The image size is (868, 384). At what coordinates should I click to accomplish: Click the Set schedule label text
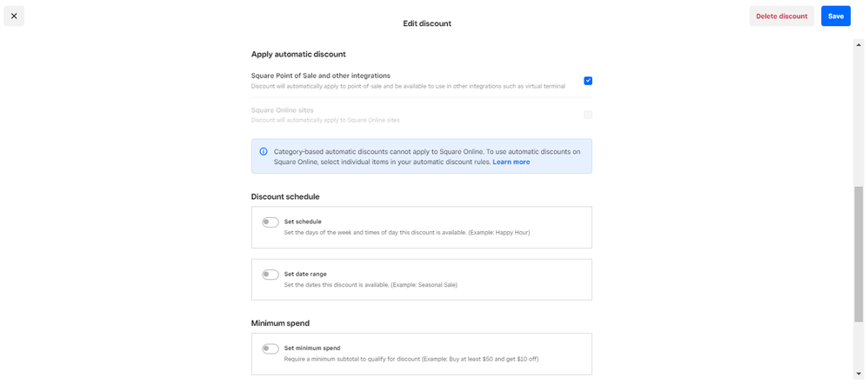[303, 222]
